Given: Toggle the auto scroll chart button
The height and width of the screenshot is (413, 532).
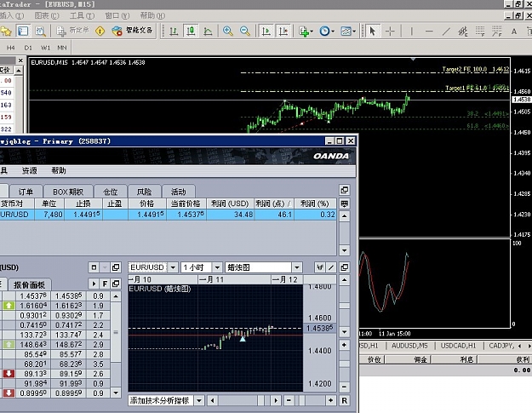Looking at the screenshot, I should tap(266, 32).
